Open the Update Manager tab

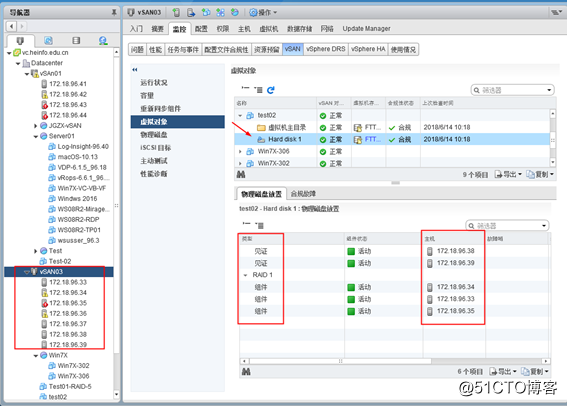(x=366, y=29)
